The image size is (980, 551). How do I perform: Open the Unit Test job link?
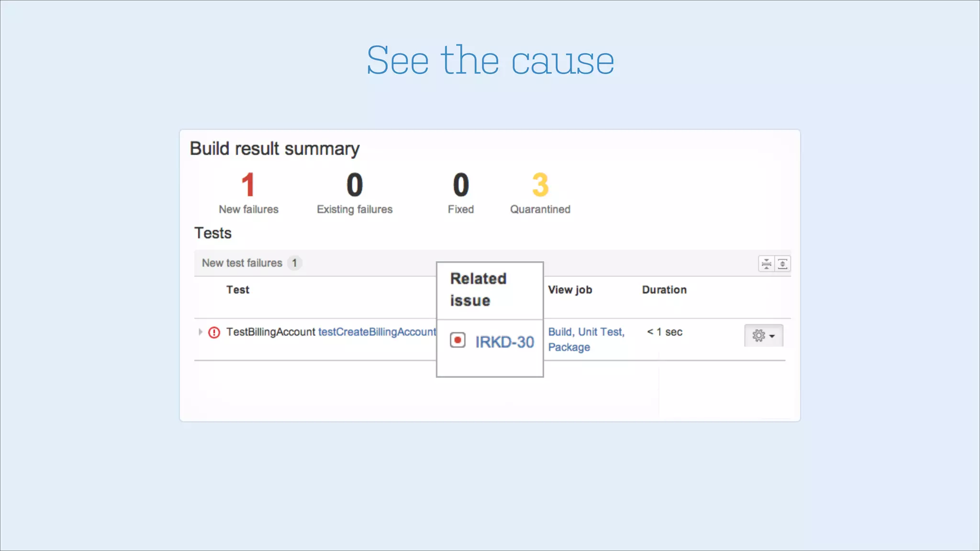(600, 332)
